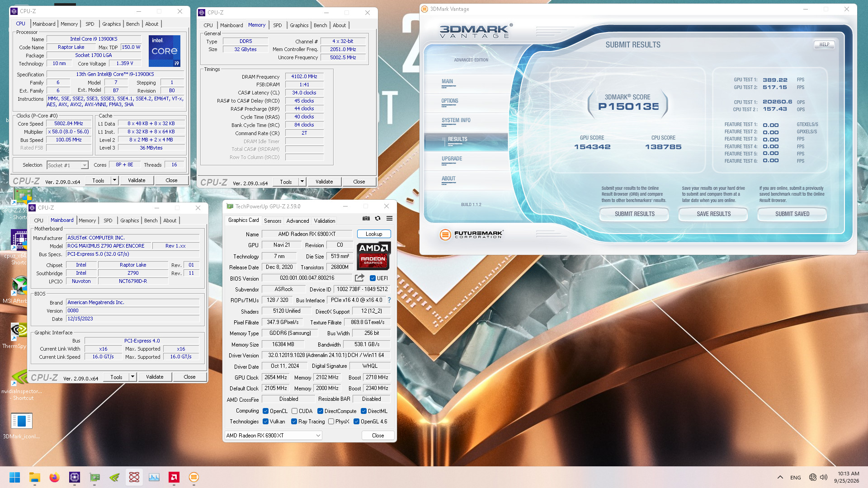Click the AMD Radeon Graphics logo in GPU-Z
The height and width of the screenshot is (488, 868).
click(373, 256)
